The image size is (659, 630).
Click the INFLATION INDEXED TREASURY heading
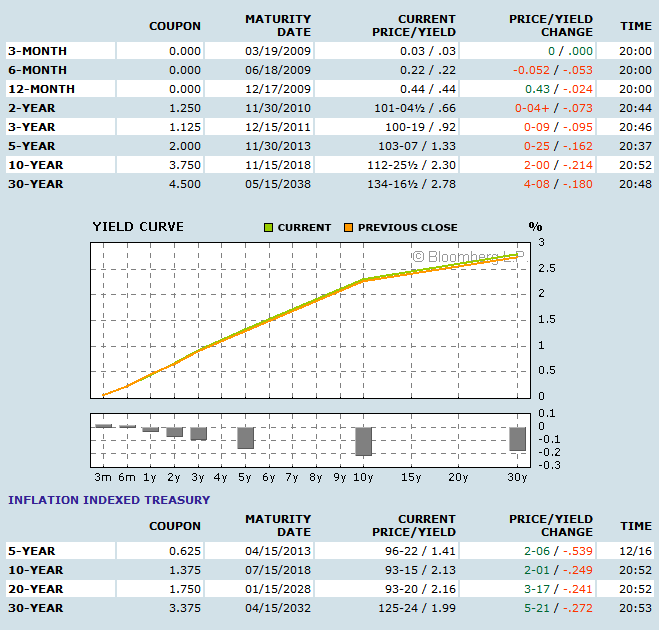(x=109, y=500)
